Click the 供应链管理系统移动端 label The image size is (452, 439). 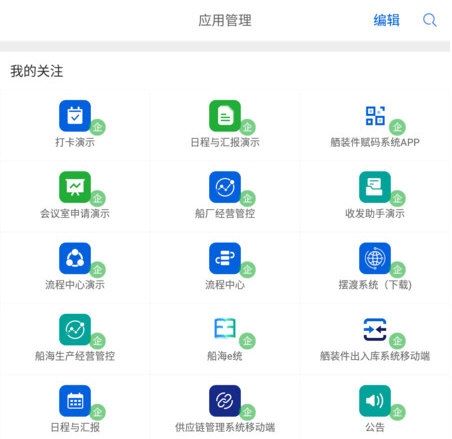coord(225,427)
